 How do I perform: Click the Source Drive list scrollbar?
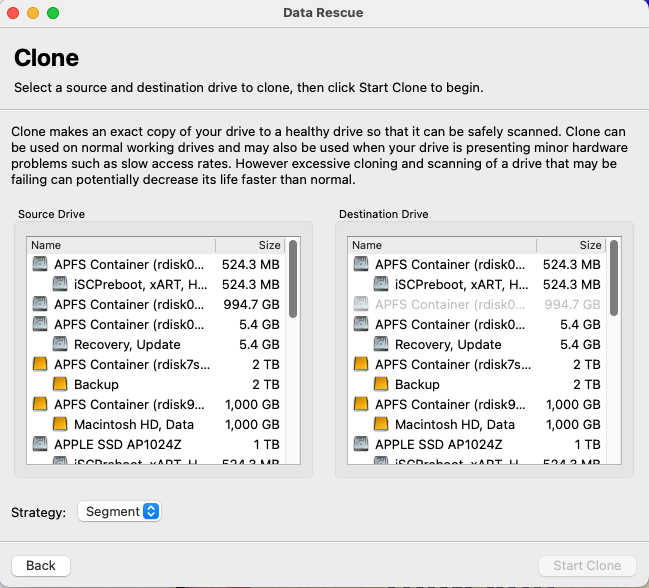[x=293, y=278]
